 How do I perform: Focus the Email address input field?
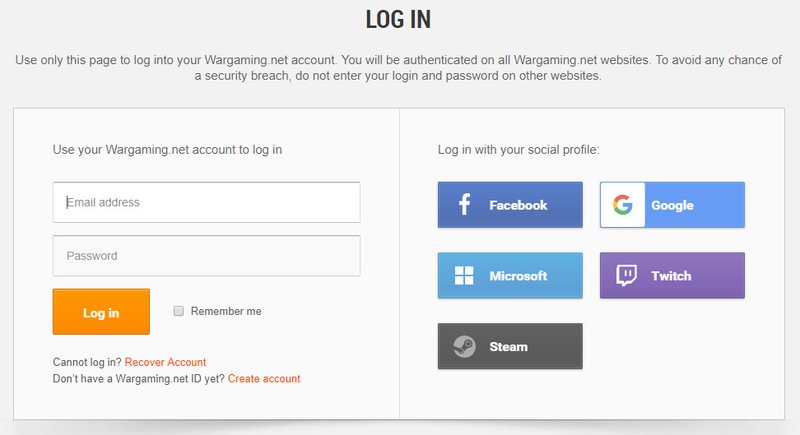[206, 202]
